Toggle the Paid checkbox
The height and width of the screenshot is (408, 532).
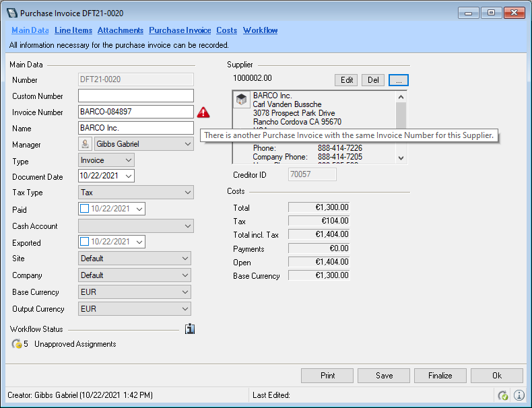point(85,209)
